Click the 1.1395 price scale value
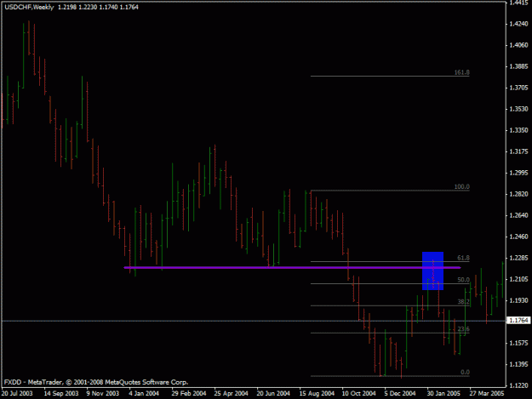Image resolution: width=532 pixels, height=399 pixels. point(518,364)
